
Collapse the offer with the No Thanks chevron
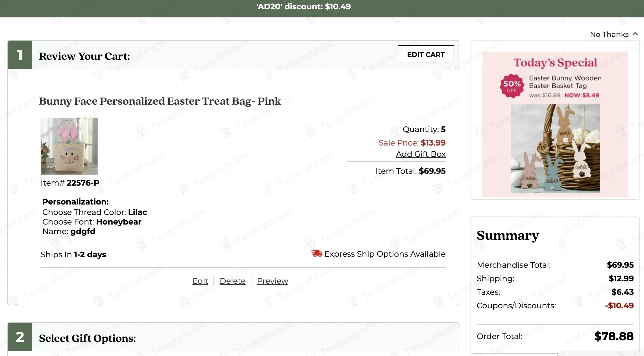[x=635, y=34]
